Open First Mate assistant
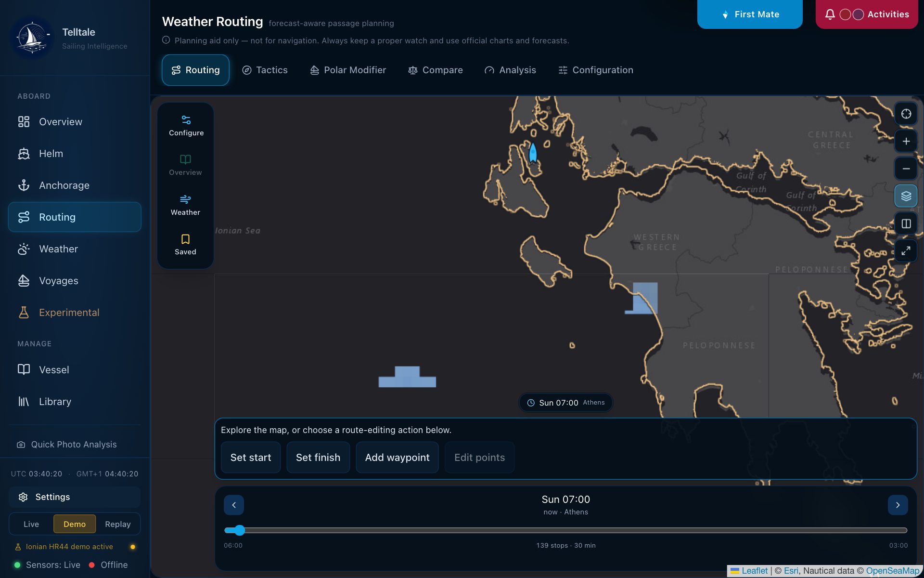The width and height of the screenshot is (924, 578). 750,14
